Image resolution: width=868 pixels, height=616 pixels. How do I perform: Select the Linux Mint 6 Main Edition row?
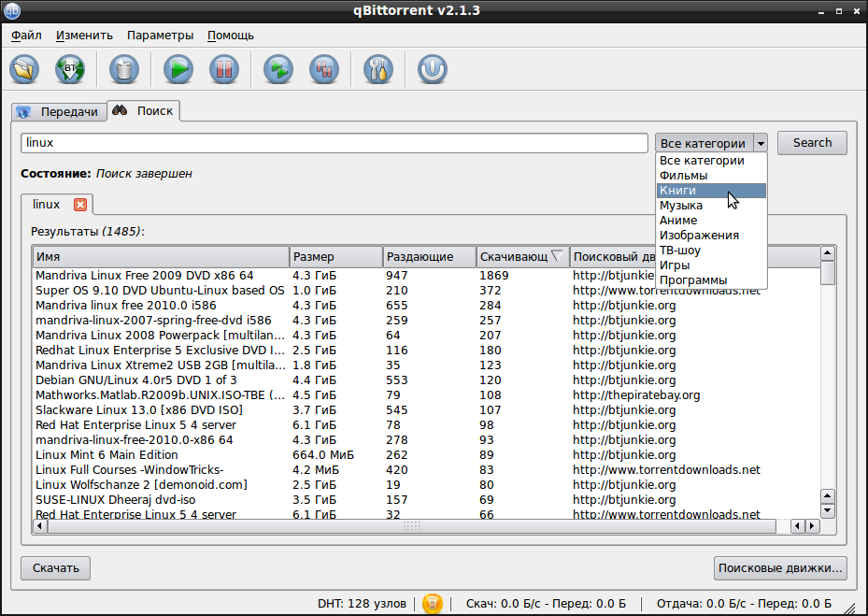pyautogui.click(x=426, y=455)
